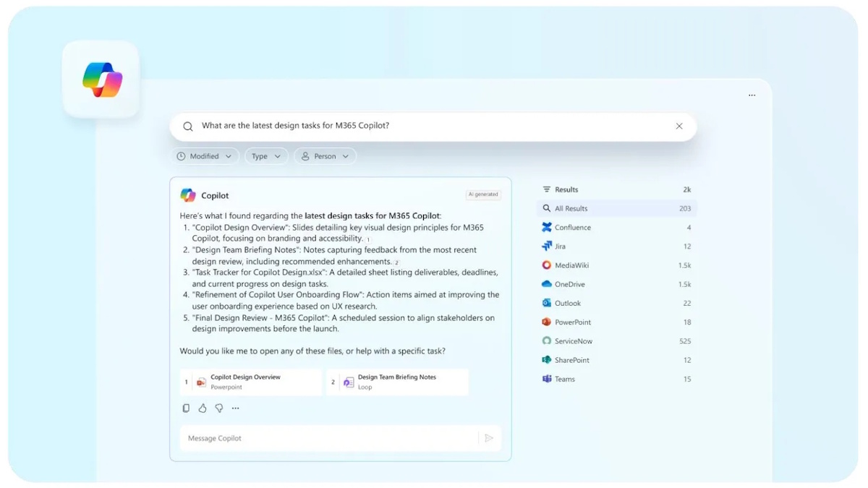Screen dimensions: 868x488
Task: Filter results by PowerPoint source
Action: point(617,322)
